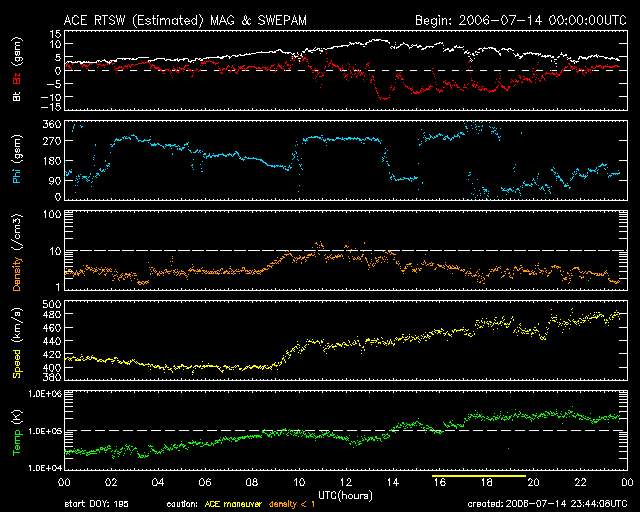Viewport: 640px width, 512px height.
Task: Click the "18" hour label on the time axis
Action: tap(487, 482)
